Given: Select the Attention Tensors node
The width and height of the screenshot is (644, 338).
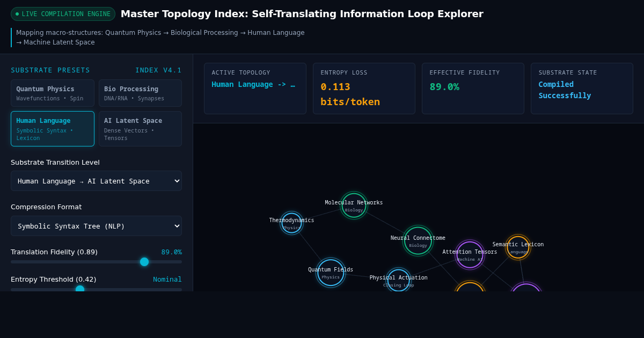Looking at the screenshot, I should (470, 255).
